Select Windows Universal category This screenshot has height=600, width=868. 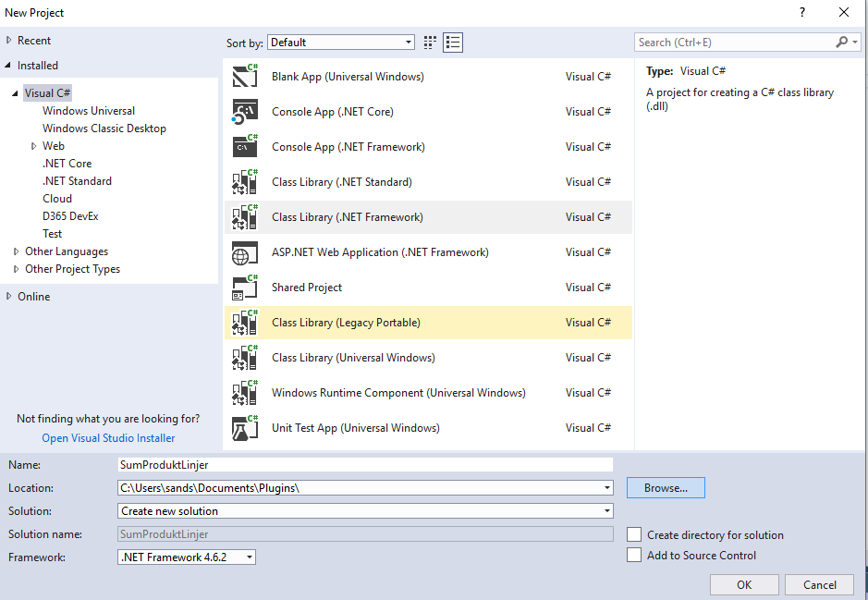[x=89, y=111]
